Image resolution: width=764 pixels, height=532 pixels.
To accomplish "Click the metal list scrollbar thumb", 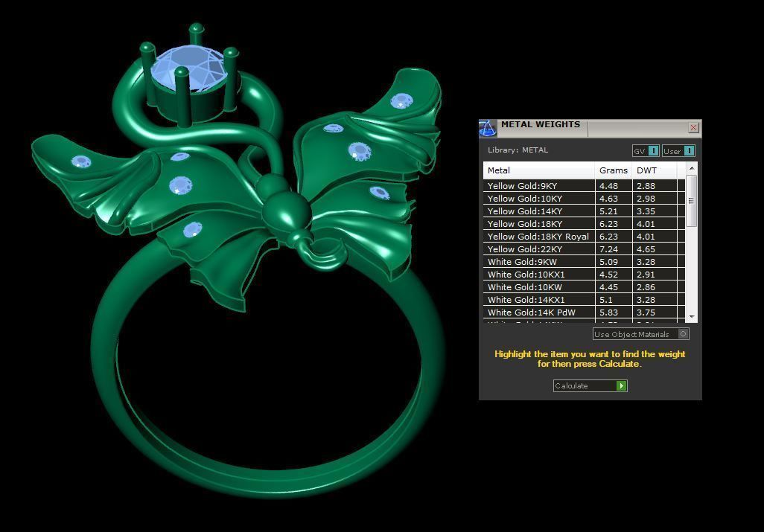I will (x=692, y=201).
